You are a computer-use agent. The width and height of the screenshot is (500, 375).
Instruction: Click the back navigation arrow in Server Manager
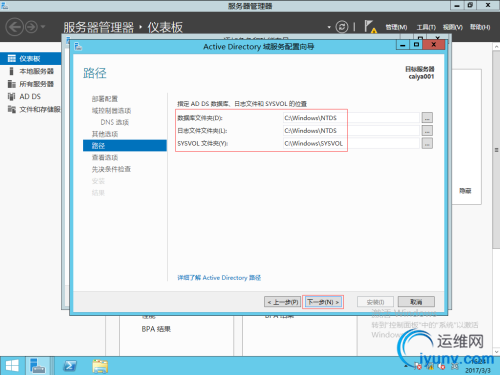15,27
